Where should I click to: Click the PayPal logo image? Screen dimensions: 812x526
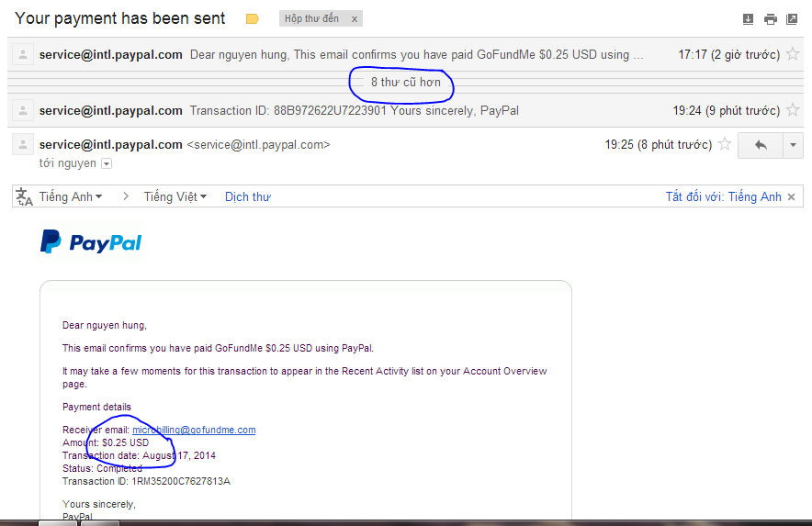[x=91, y=242]
